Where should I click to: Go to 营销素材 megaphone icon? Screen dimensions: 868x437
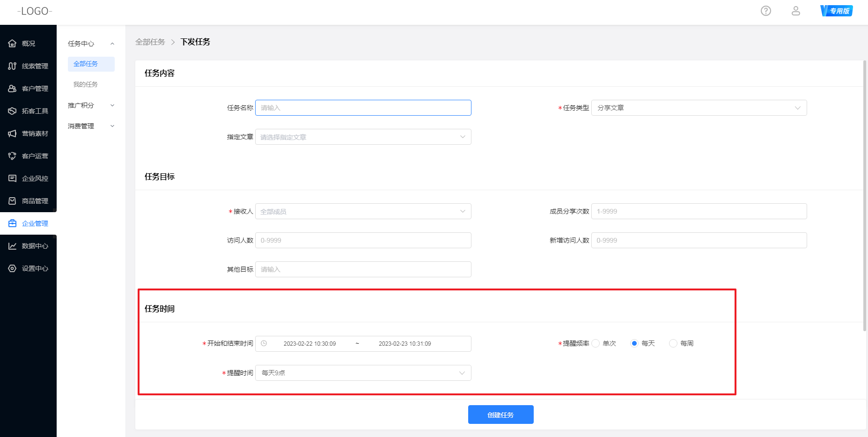(x=13, y=133)
